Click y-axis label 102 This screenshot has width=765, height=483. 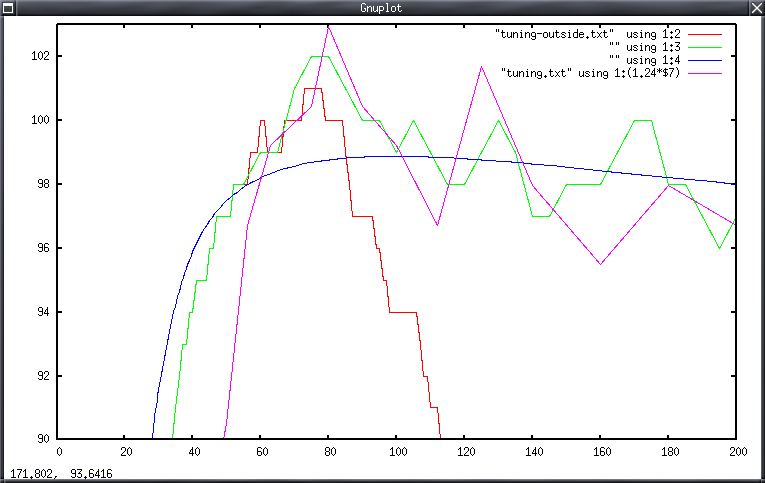[40, 56]
